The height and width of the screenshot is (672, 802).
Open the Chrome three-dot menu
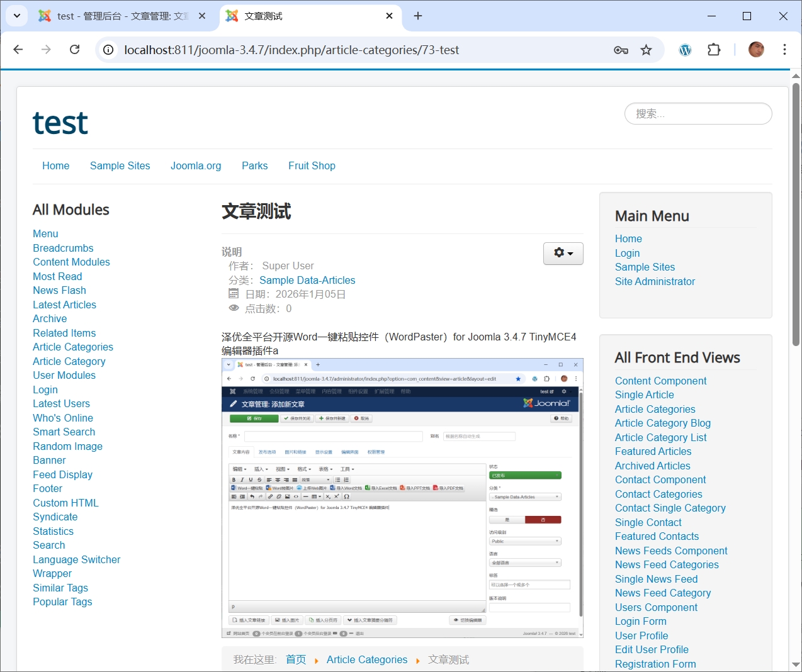point(784,50)
